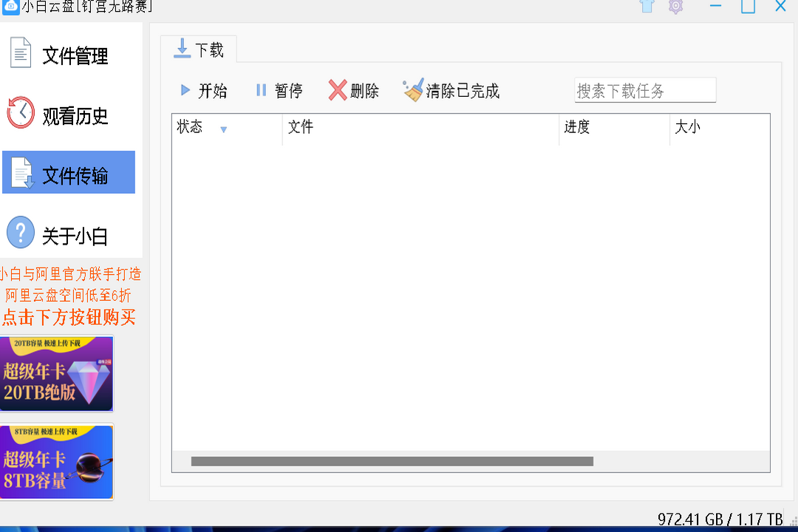
Task: Open settings via the gear icon
Action: coord(675,7)
